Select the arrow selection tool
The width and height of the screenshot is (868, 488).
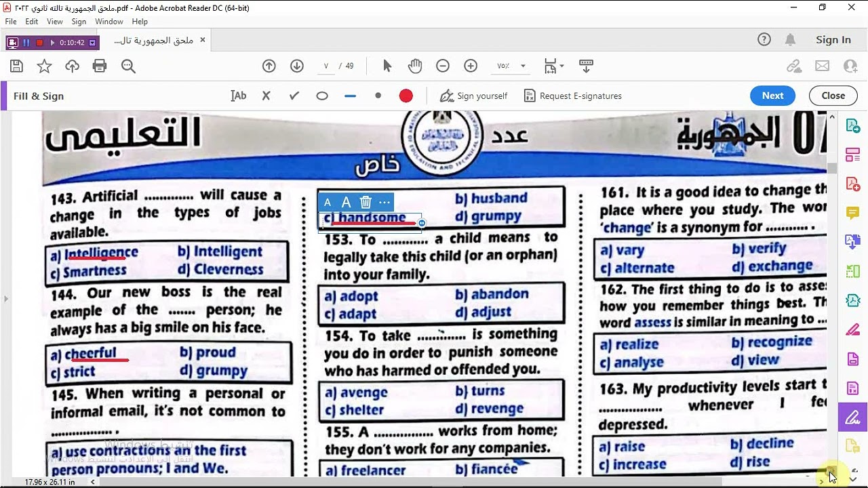click(387, 66)
